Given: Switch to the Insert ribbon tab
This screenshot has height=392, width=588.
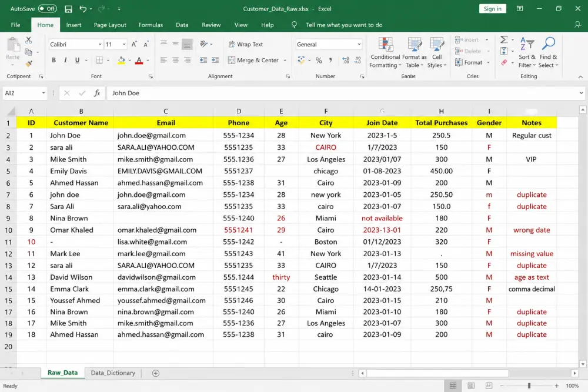Looking at the screenshot, I should [73, 25].
